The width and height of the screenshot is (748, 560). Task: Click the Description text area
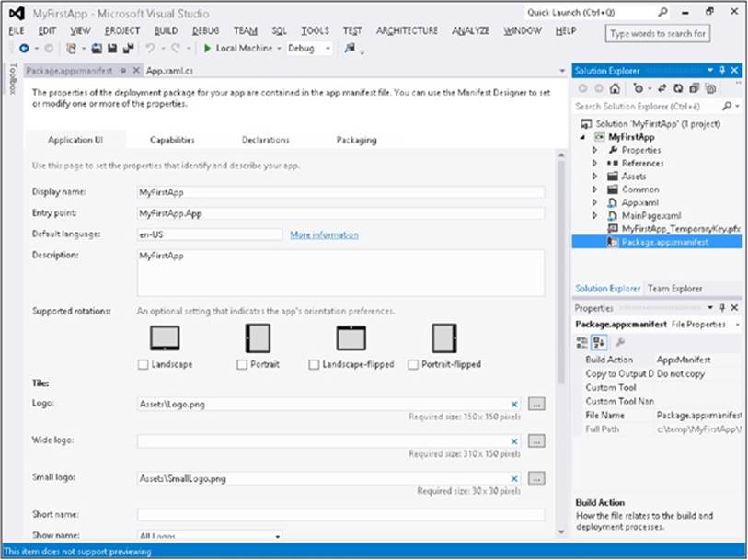pyautogui.click(x=340, y=273)
